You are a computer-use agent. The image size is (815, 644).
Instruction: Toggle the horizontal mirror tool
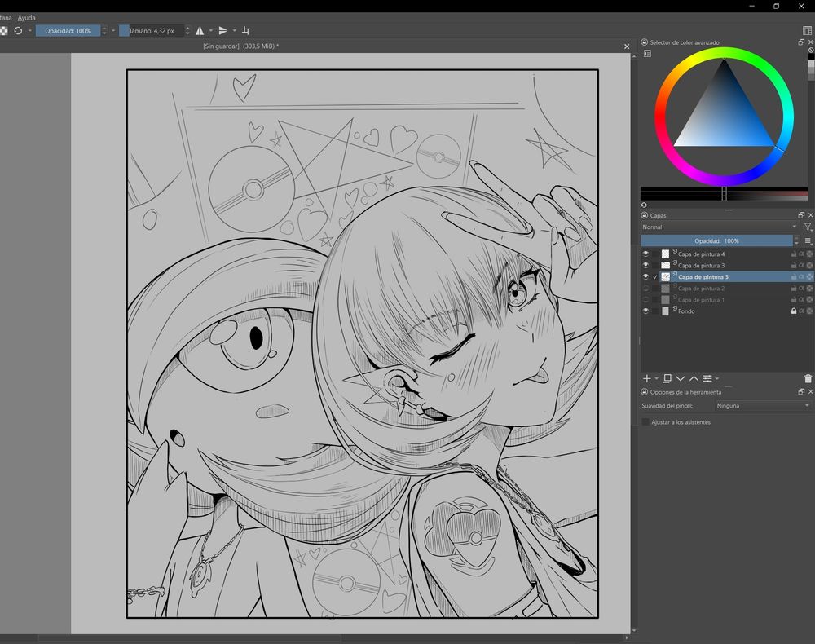pyautogui.click(x=200, y=31)
